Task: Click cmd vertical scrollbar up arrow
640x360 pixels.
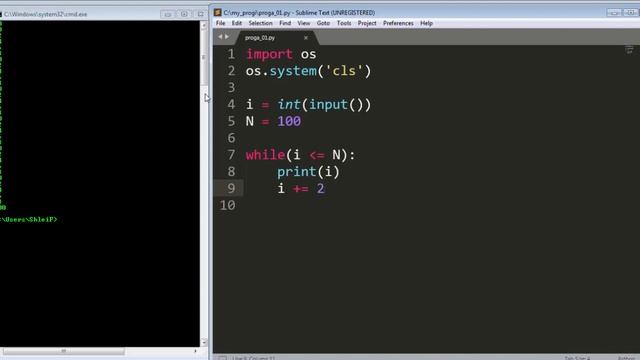Action: pyautogui.click(x=204, y=25)
